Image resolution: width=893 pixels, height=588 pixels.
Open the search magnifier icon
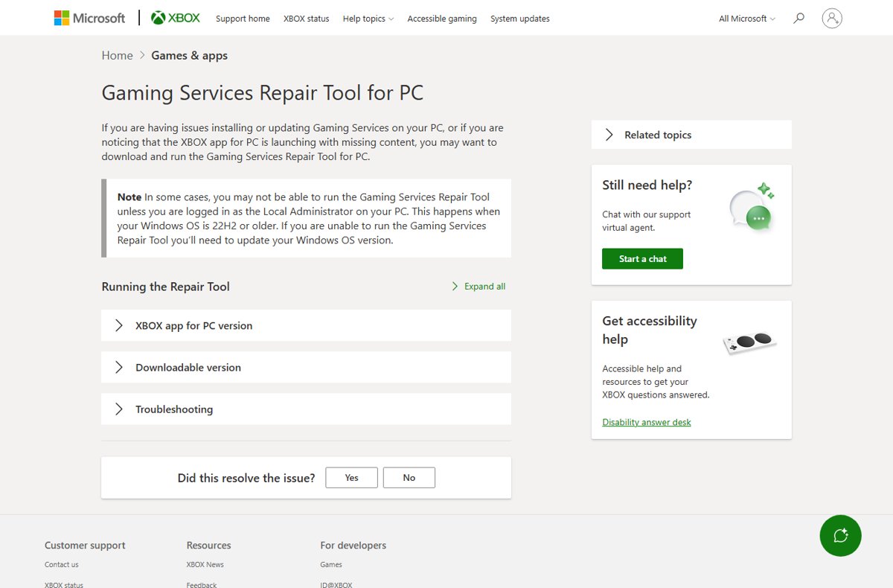pos(798,18)
